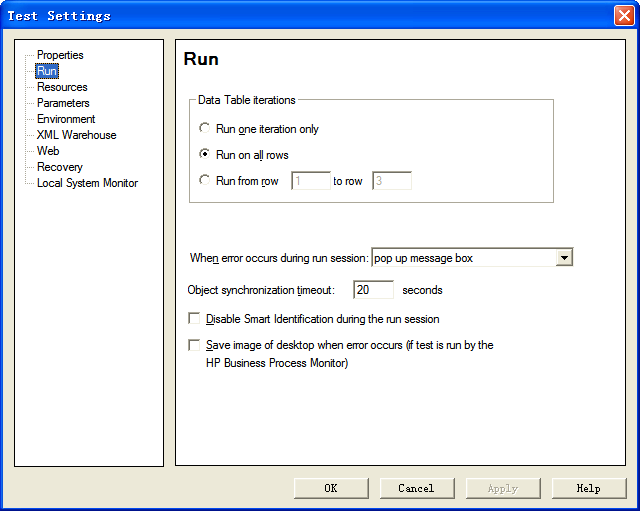Click the dropdown arrow beside pop up message box
This screenshot has width=640, height=511.
[564, 258]
